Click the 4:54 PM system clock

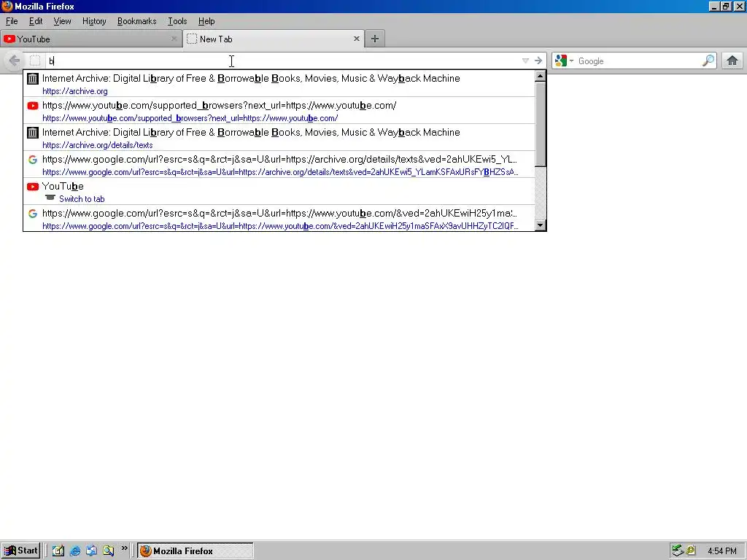(721, 551)
